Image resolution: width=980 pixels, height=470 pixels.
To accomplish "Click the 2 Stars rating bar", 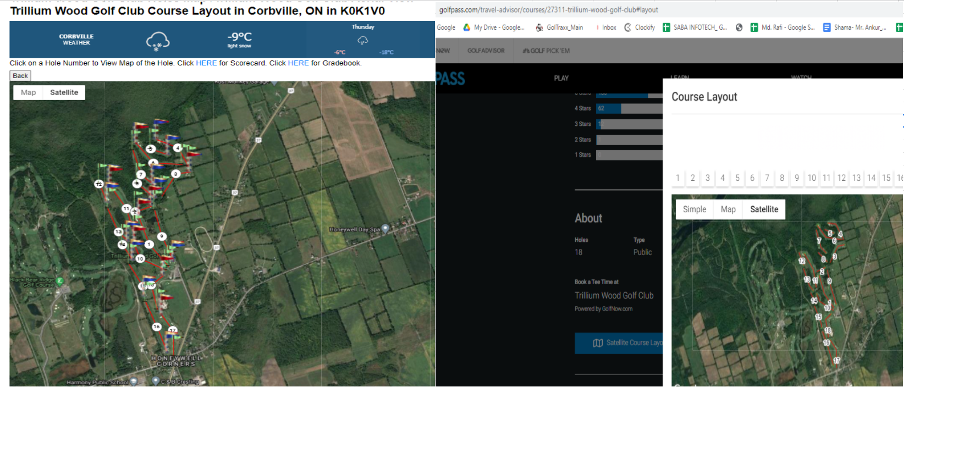I will 629,140.
